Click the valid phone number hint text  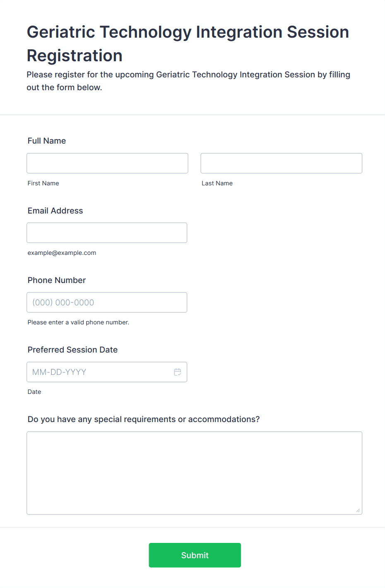[x=79, y=322]
